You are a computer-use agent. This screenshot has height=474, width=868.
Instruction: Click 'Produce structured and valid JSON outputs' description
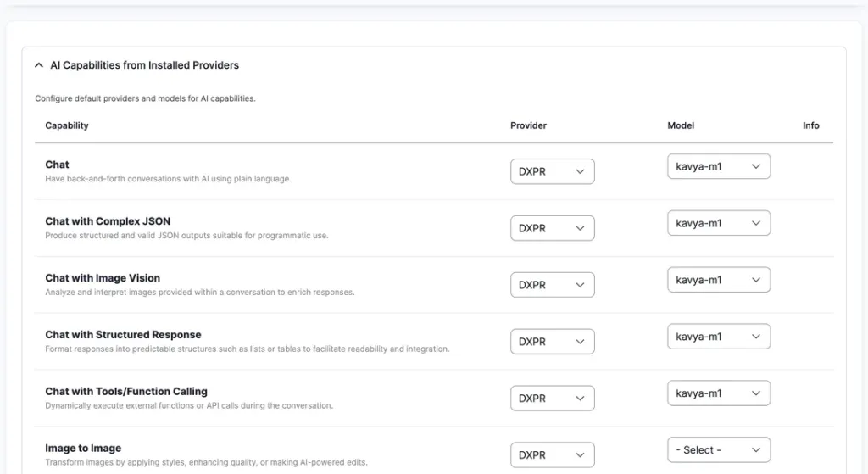pos(186,236)
